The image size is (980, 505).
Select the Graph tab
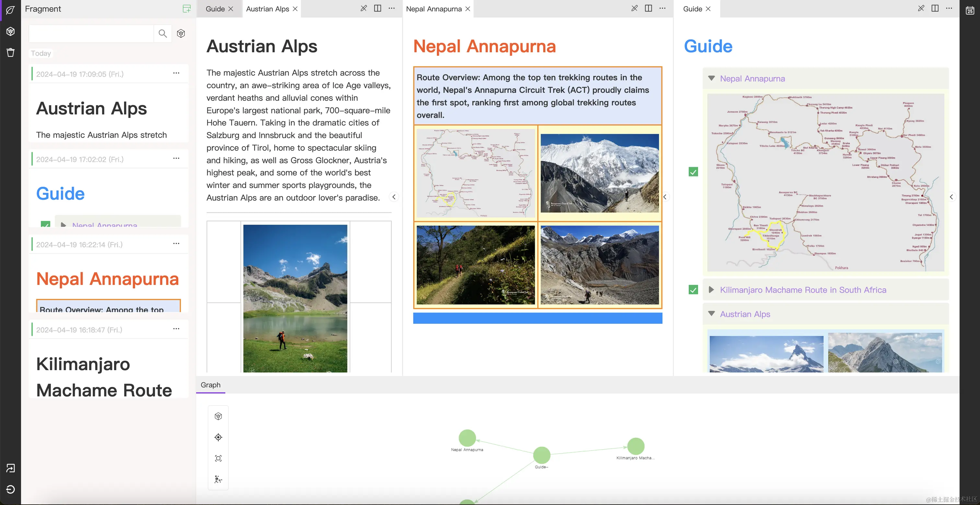point(210,385)
